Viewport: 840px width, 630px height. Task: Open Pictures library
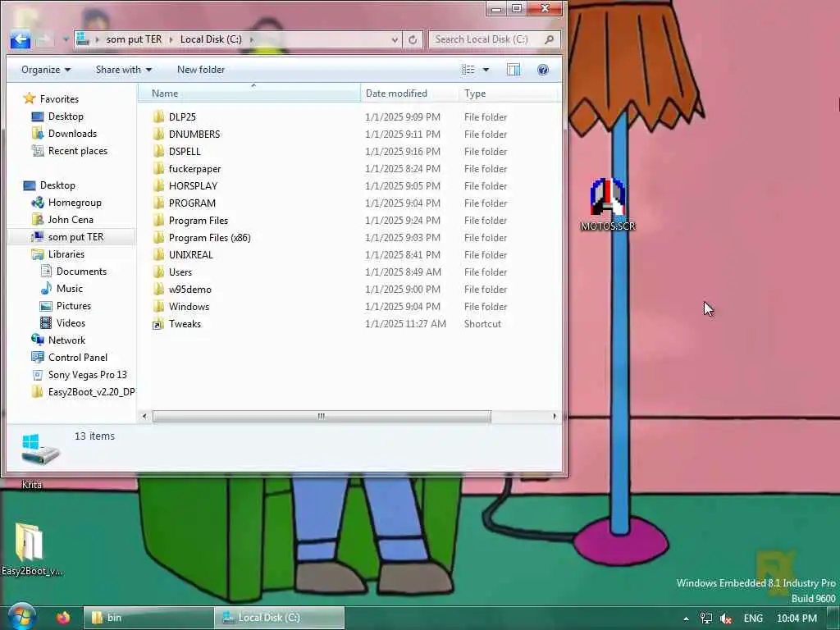[66, 305]
